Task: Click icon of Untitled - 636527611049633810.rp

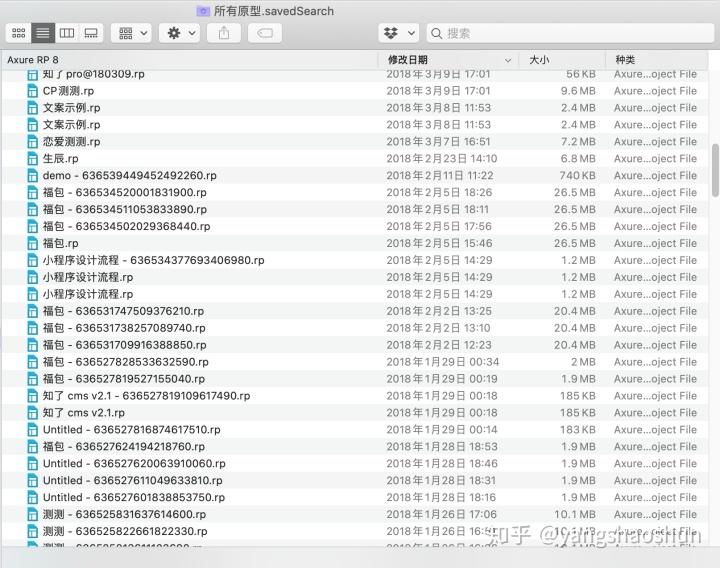Action: [x=32, y=481]
